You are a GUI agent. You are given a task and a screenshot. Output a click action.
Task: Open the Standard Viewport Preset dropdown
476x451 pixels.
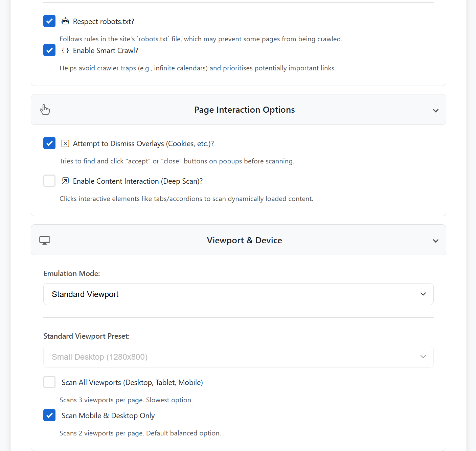tap(238, 357)
